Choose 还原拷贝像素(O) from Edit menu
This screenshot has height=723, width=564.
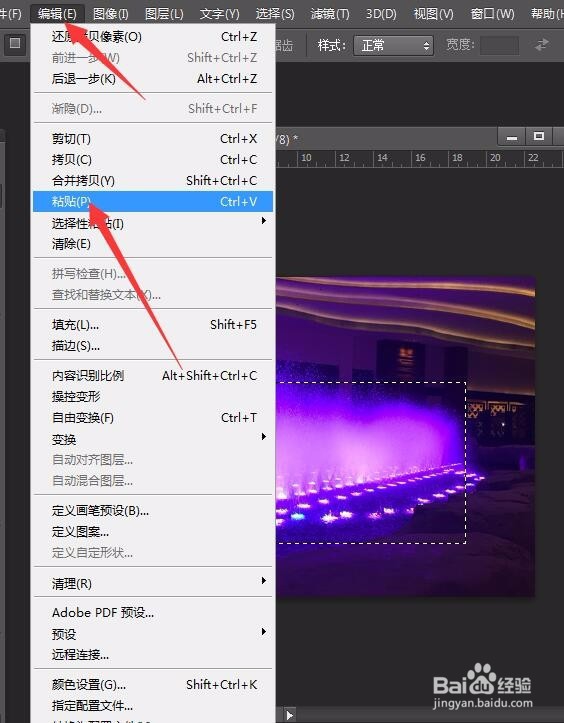click(x=153, y=36)
